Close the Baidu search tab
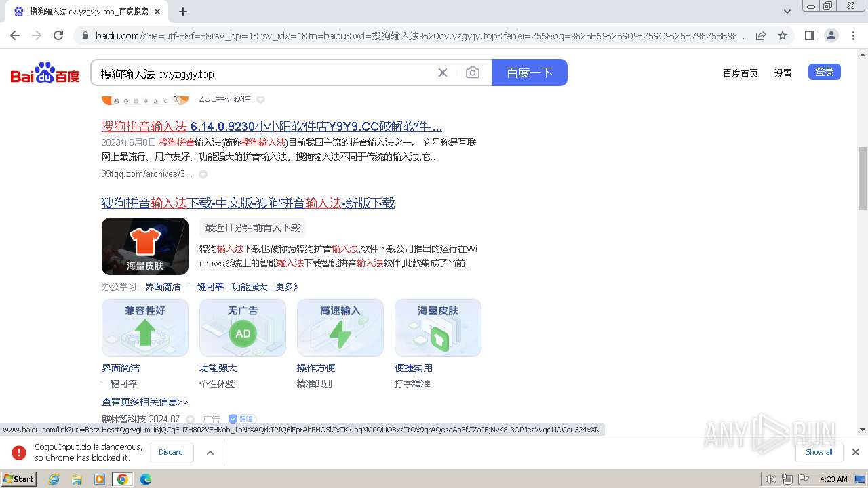Screen dimensions: 868x488 pyautogui.click(x=157, y=12)
